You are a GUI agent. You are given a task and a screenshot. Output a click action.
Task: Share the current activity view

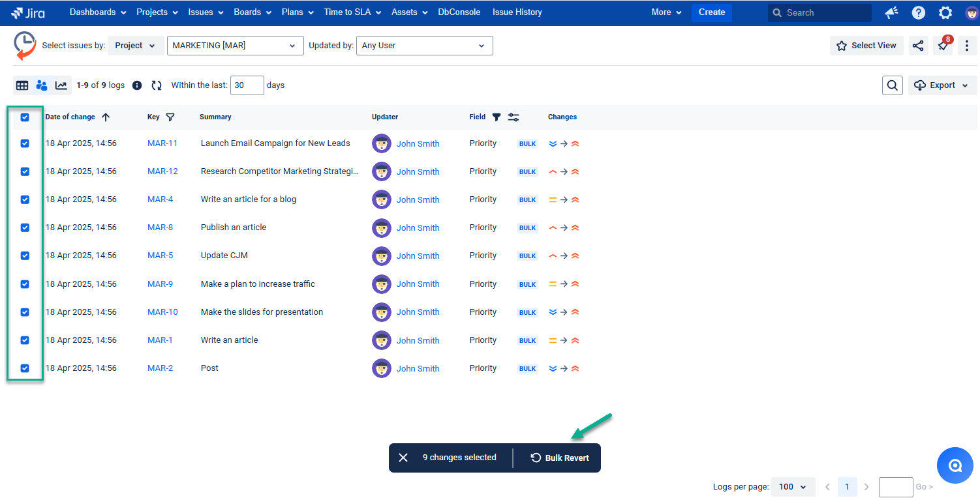pos(918,46)
